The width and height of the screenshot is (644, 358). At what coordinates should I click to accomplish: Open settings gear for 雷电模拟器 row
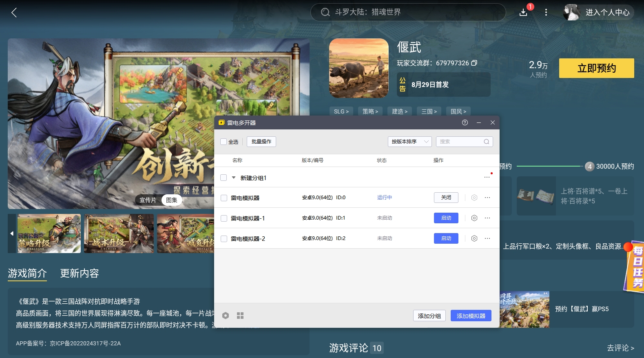(x=474, y=198)
